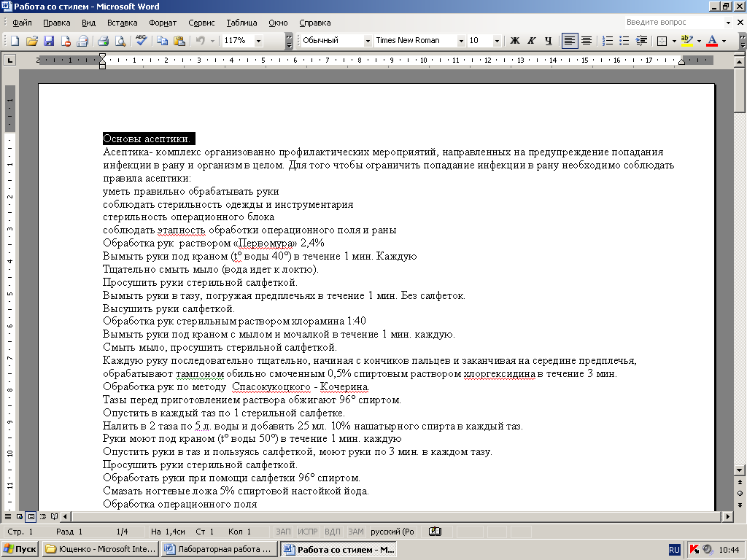Copy selection using the Copy icon

163,41
